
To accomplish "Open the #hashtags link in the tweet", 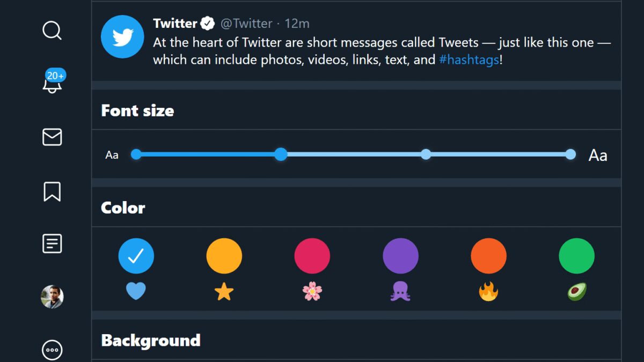I will click(470, 60).
